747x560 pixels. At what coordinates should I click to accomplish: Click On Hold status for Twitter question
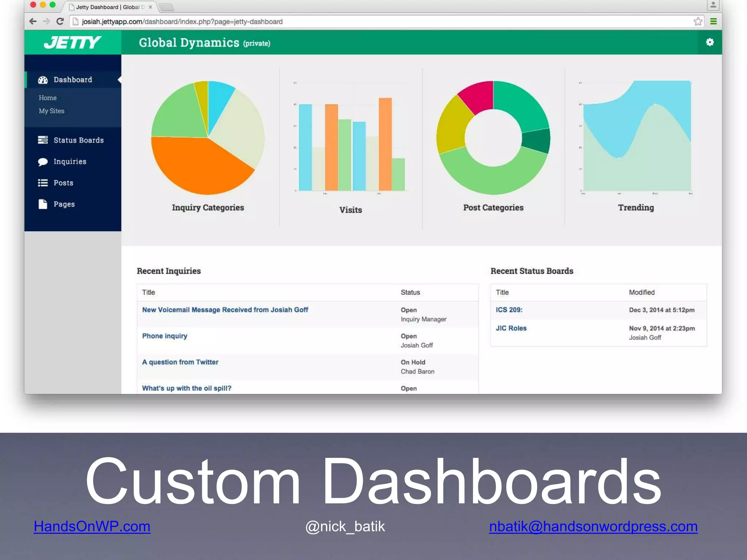coord(413,362)
